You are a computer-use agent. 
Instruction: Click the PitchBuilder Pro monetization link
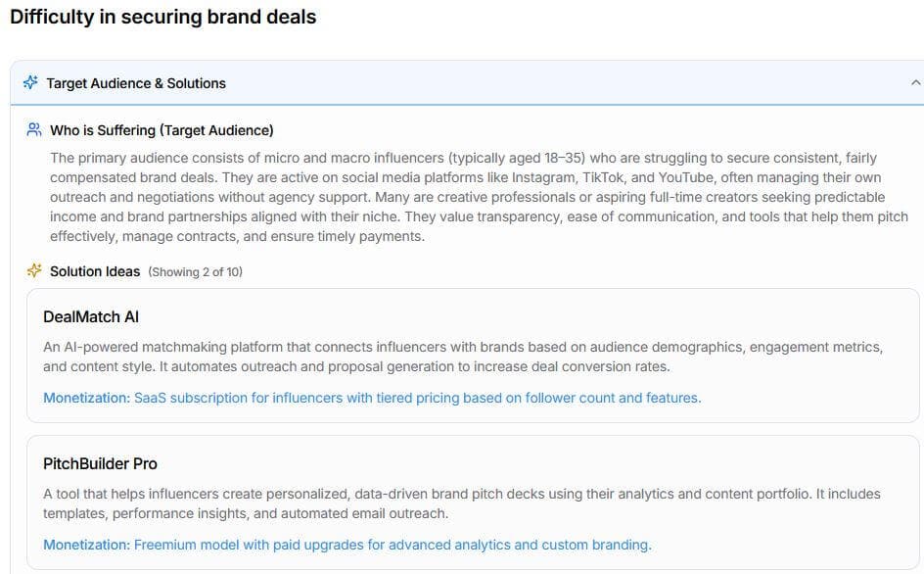[x=347, y=545]
